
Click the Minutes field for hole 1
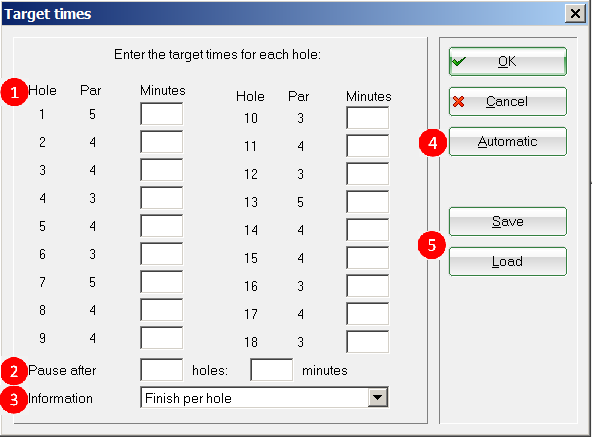tap(162, 114)
